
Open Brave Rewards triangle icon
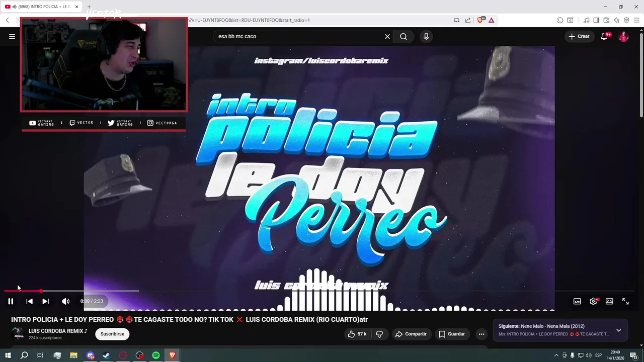[x=491, y=20]
